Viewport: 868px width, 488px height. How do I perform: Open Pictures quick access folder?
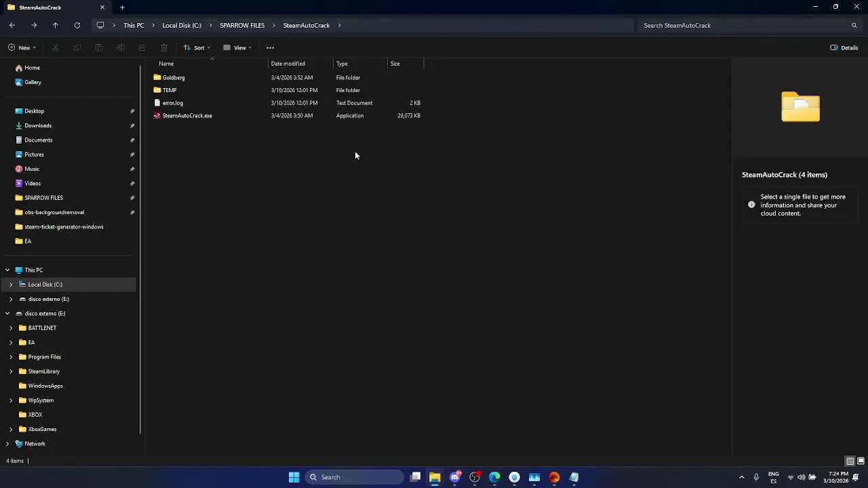(34, 155)
